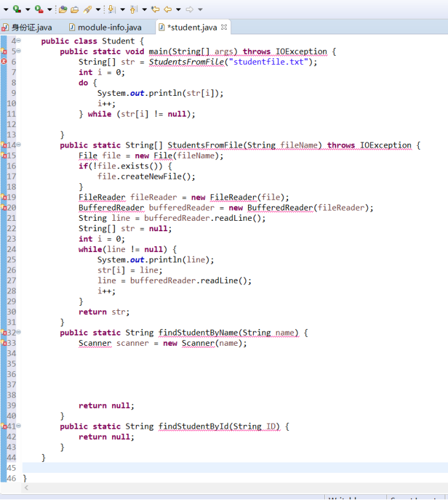Screen dimensions: 448x500
Task: Click error marker on line 14
Action: pyautogui.click(x=4, y=145)
